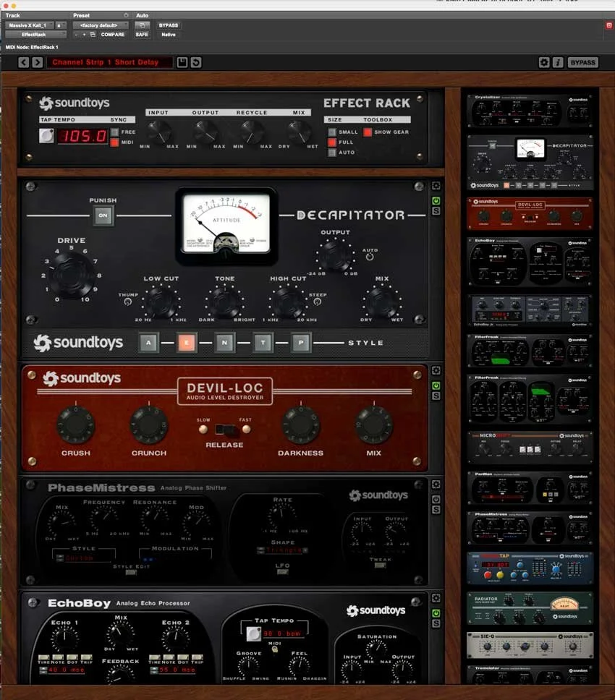The width and height of the screenshot is (615, 700).
Task: Tap the EchoBoy Tap Tempo pad
Action: tap(253, 633)
